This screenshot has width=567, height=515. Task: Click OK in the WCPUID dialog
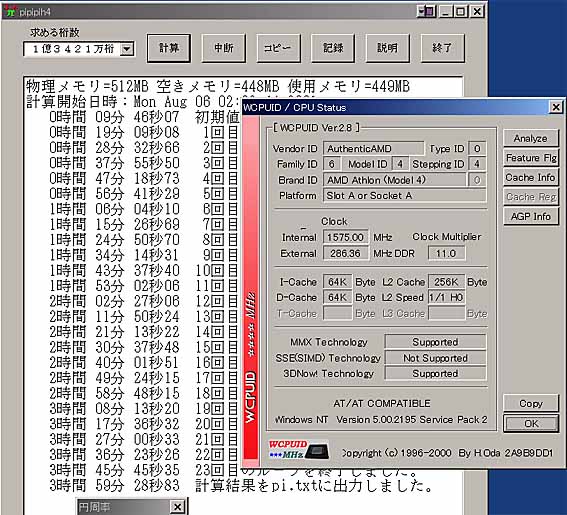(x=530, y=424)
